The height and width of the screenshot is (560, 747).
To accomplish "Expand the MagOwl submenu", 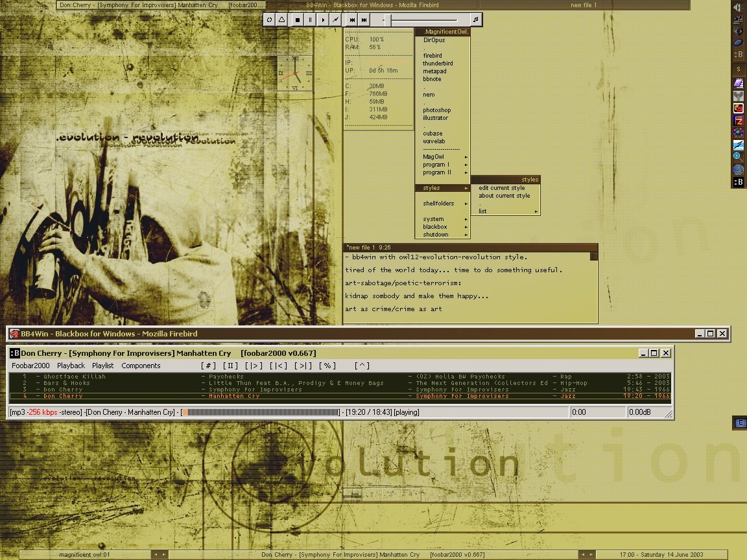I will (x=443, y=157).
